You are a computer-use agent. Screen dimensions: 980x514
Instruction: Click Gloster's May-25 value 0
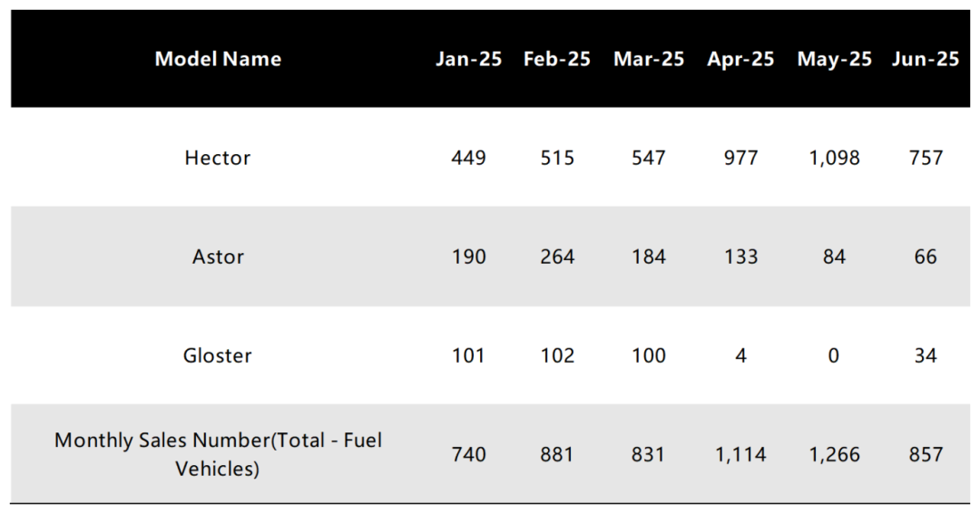834,355
